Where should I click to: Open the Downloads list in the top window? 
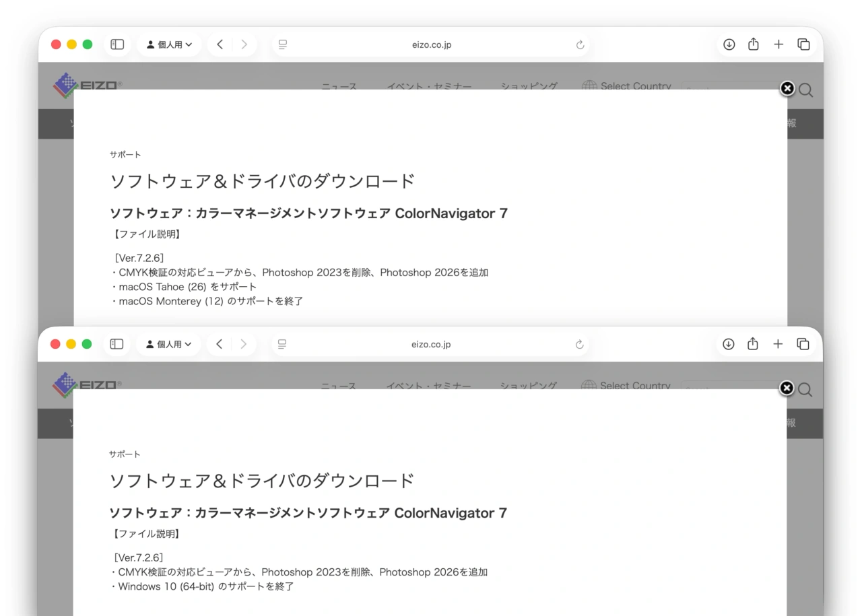[729, 44]
